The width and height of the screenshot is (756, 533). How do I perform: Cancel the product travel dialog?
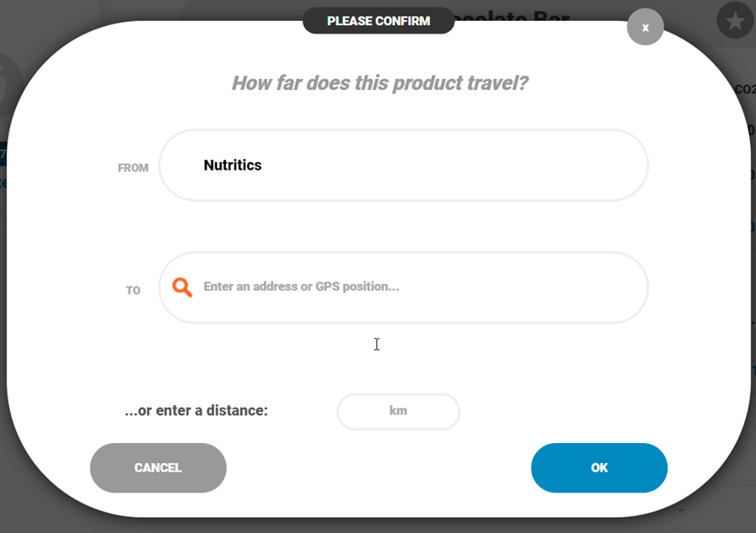[x=158, y=468]
